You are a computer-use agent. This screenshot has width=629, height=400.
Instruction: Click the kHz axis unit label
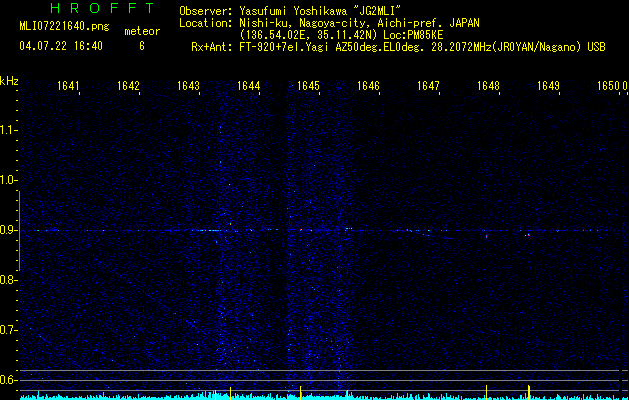pos(9,81)
